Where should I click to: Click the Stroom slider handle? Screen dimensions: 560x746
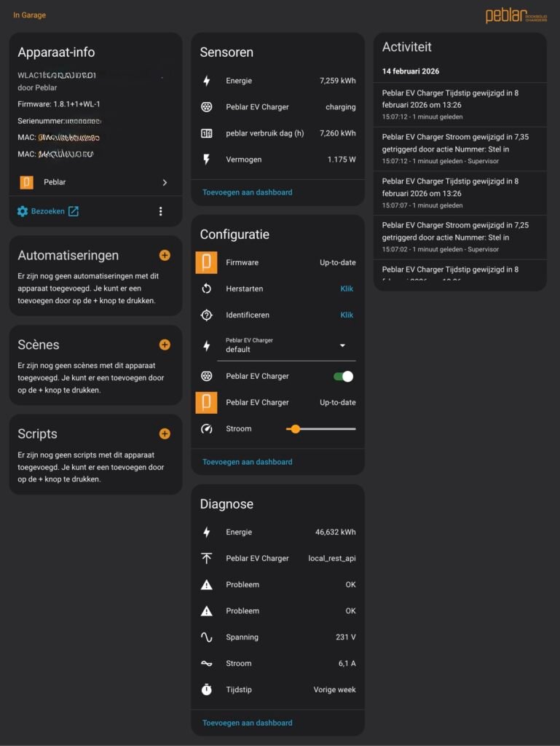(295, 428)
